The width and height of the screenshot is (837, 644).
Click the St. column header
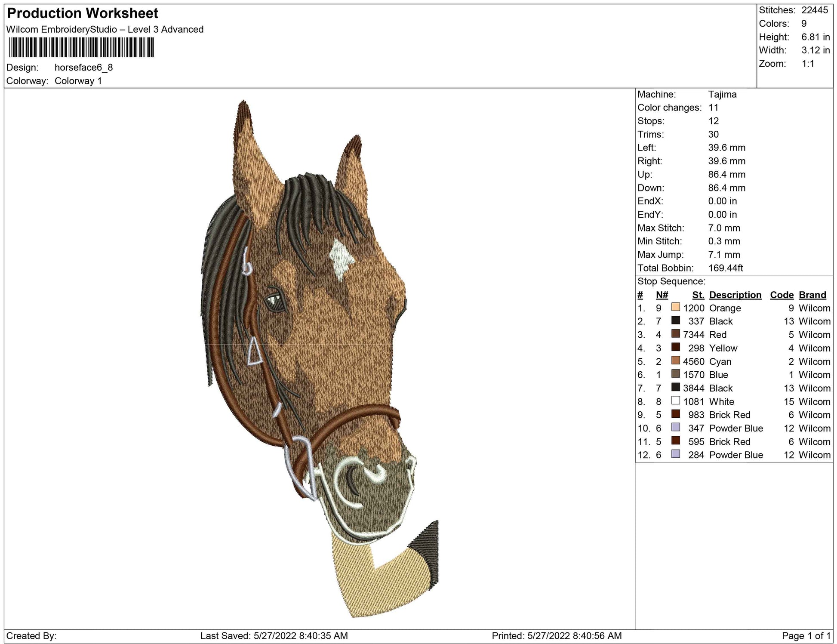click(x=698, y=295)
